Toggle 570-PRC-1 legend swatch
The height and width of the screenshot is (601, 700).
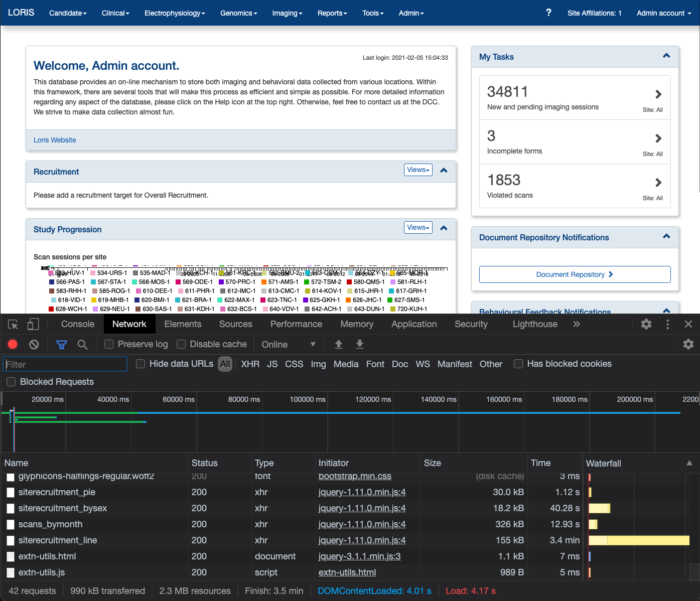pos(221,282)
